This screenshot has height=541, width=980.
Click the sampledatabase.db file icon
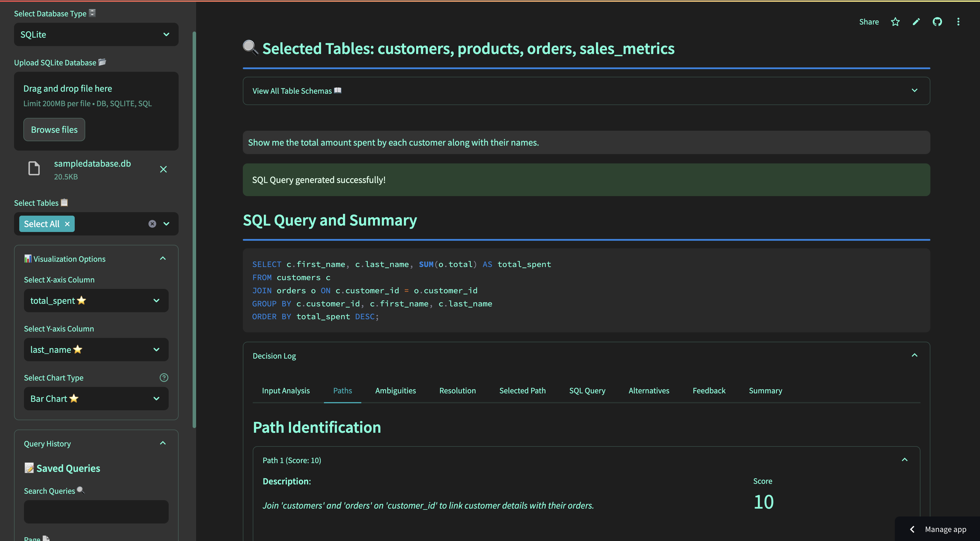(34, 169)
